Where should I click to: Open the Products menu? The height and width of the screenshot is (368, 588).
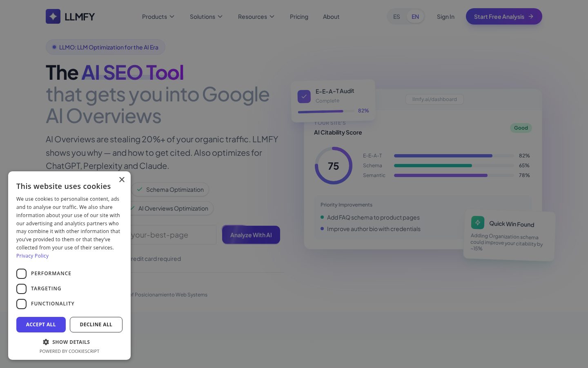158,17
